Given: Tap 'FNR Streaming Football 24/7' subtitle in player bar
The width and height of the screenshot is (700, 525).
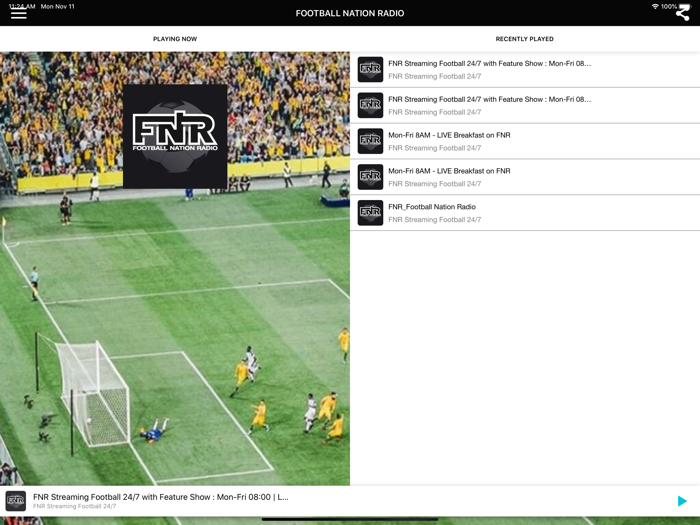Looking at the screenshot, I should (x=75, y=506).
